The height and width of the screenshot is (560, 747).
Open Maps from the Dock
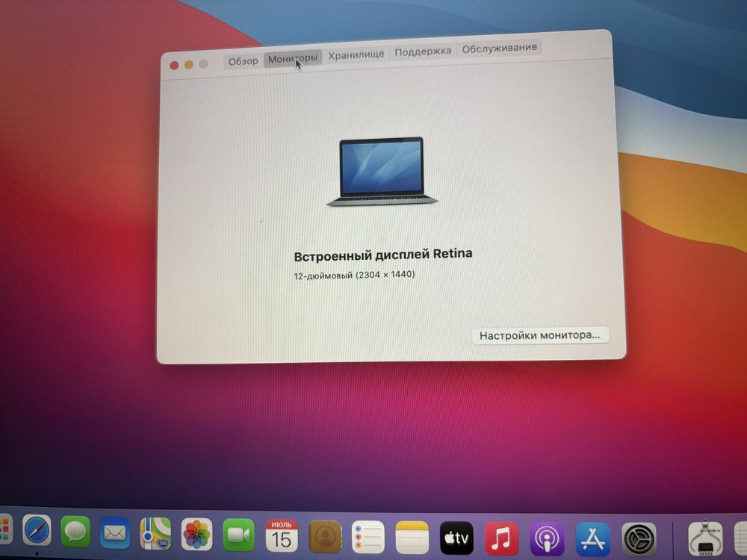tap(155, 533)
